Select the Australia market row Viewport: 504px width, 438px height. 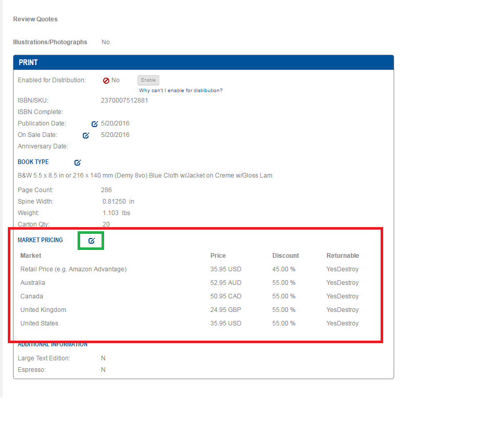(x=33, y=283)
